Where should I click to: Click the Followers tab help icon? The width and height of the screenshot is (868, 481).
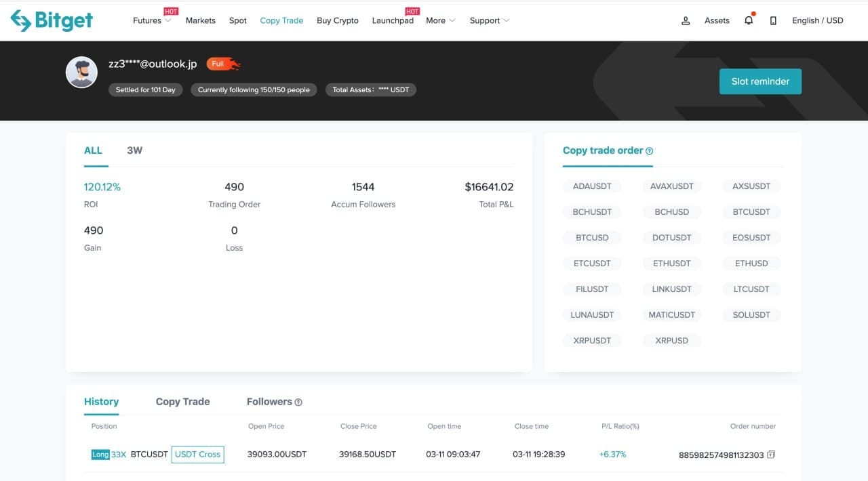tap(298, 402)
